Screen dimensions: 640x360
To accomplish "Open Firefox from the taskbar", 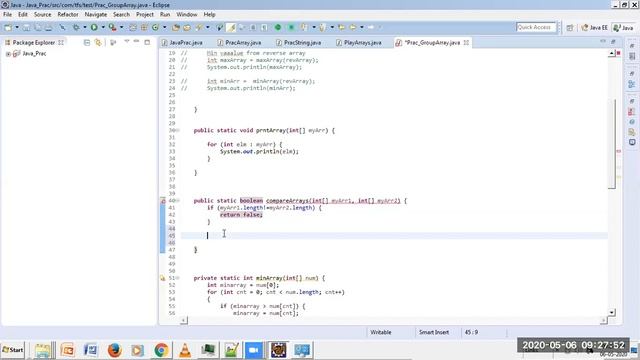I will [x=115, y=350].
